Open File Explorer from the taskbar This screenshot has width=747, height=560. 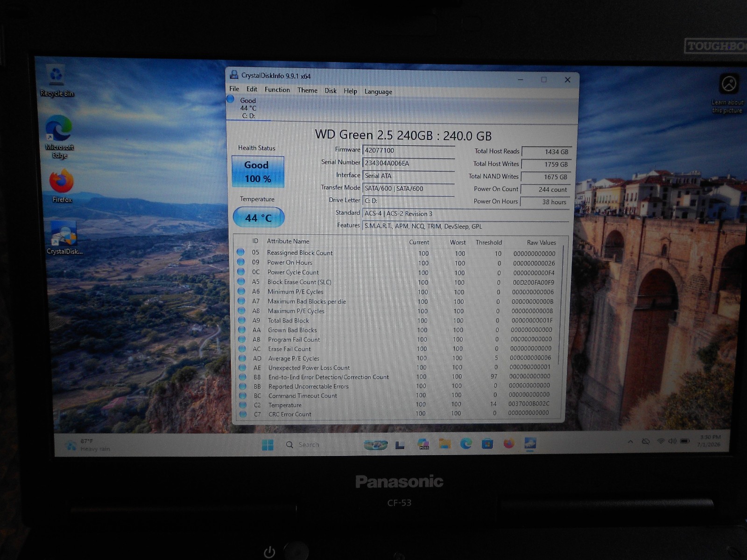tap(444, 444)
